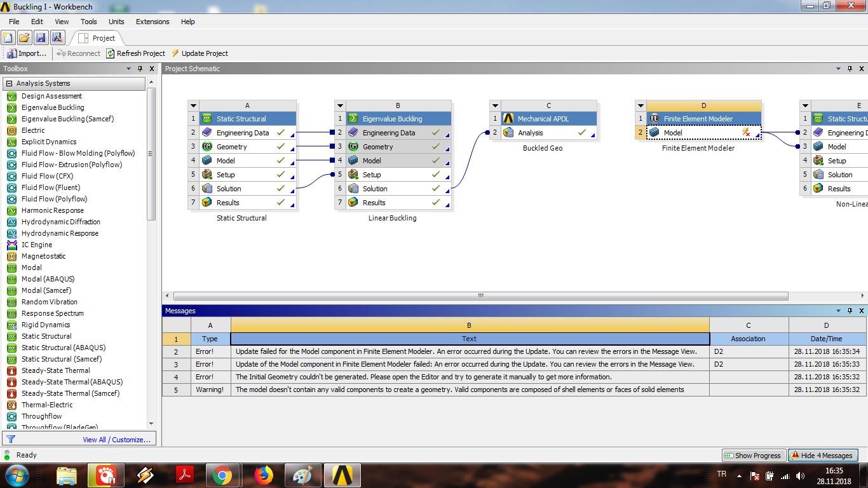Select Thermal-Electric in the toolbox
This screenshot has height=488, width=868.
[47, 405]
